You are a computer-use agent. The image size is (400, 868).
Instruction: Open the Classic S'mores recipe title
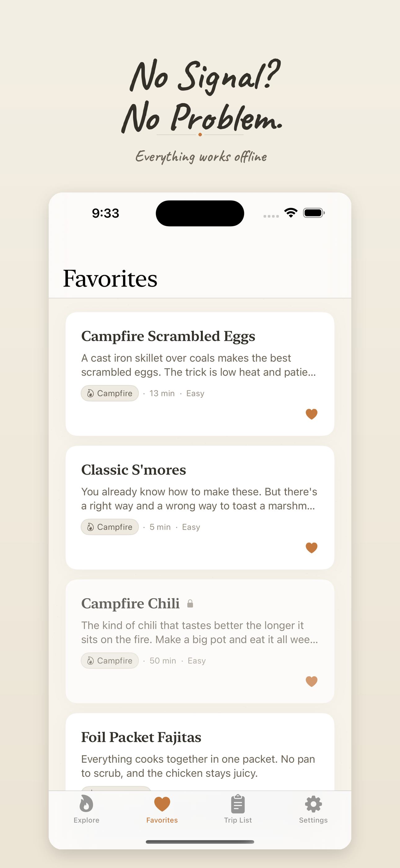coord(133,470)
